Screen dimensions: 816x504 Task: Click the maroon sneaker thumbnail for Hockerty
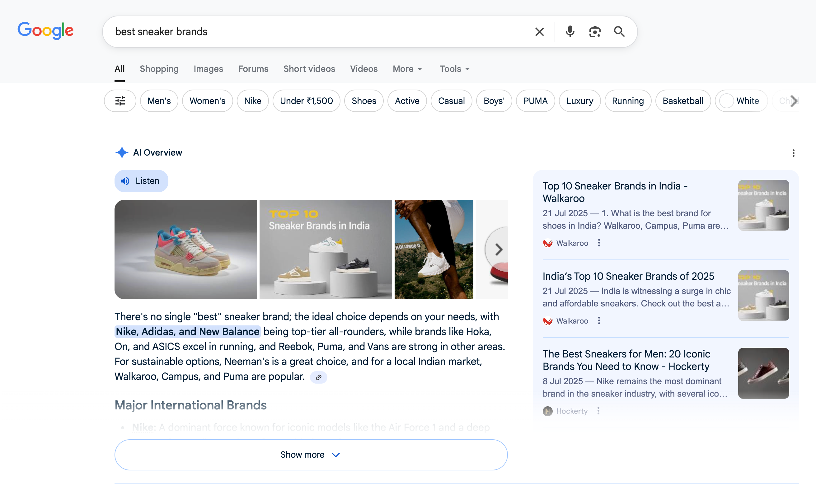coord(763,373)
